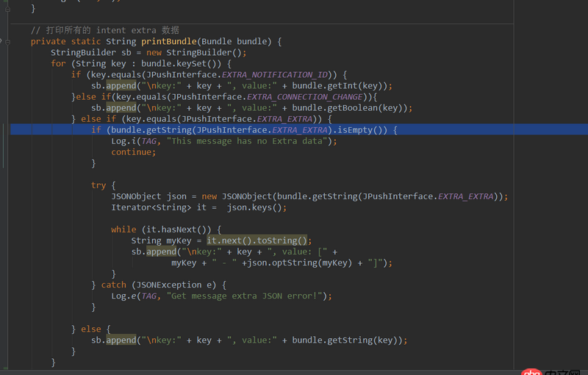This screenshot has height=375, width=588.
Task: Click the try keyword
Action: [98, 185]
